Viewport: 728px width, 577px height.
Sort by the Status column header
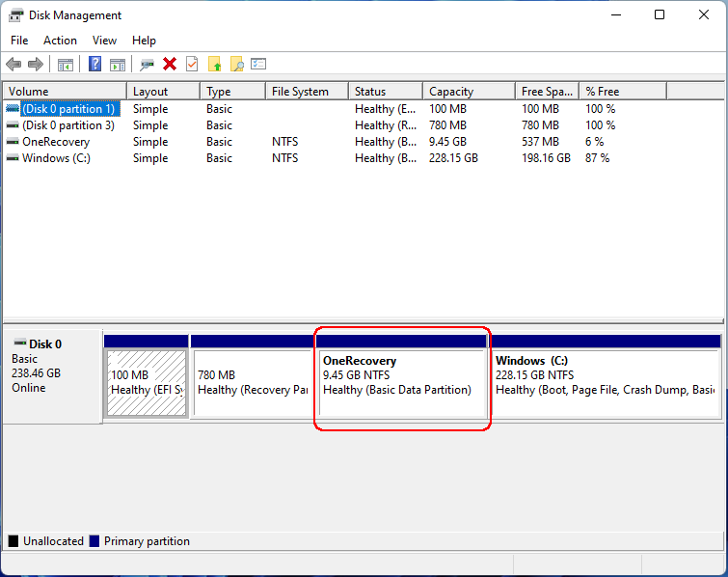pos(386,91)
